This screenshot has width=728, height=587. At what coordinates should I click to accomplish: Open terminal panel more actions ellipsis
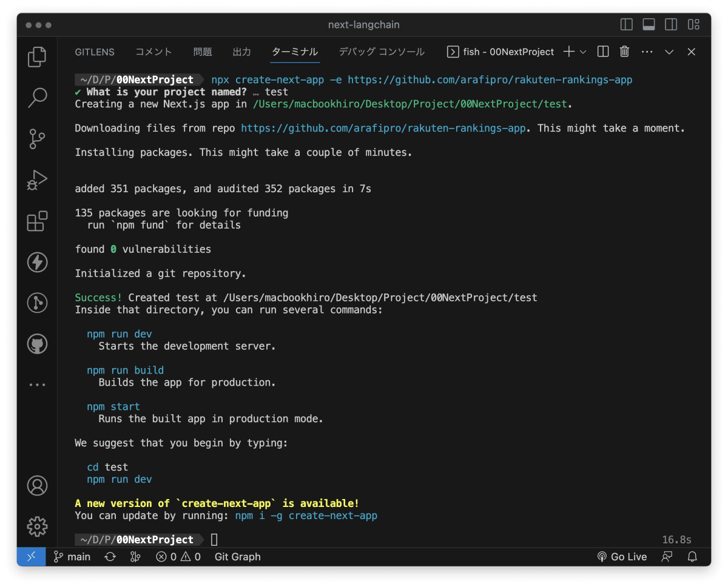coord(647,52)
